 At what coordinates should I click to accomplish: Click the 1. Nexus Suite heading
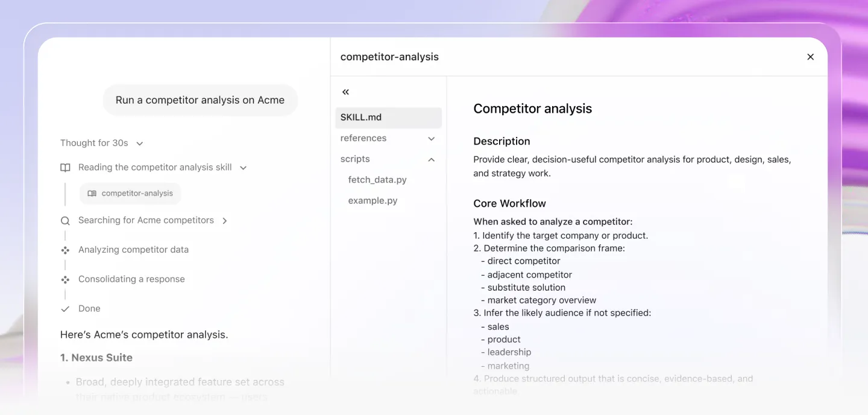[x=96, y=358]
